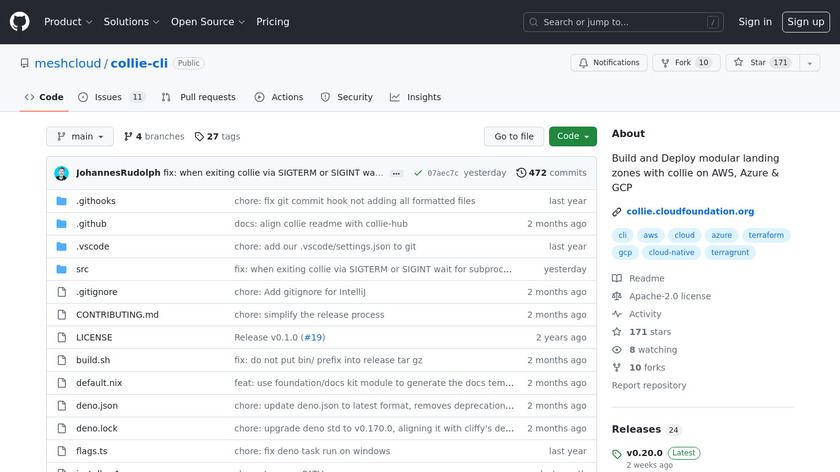Viewport: 840px width, 472px height.
Task: Click the aws topic tag
Action: coord(650,235)
